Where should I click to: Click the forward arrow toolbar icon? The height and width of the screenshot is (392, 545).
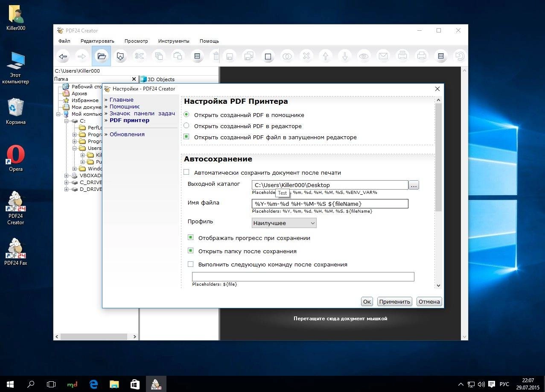click(x=82, y=56)
